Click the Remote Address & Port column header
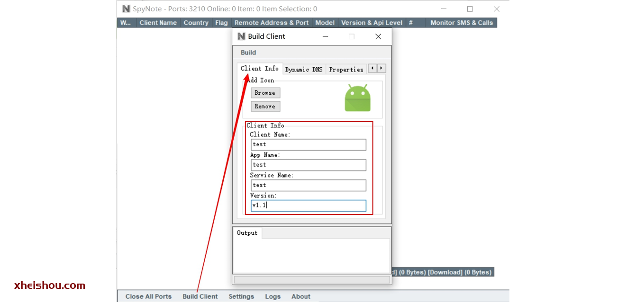This screenshot has height=303, width=644. (272, 23)
